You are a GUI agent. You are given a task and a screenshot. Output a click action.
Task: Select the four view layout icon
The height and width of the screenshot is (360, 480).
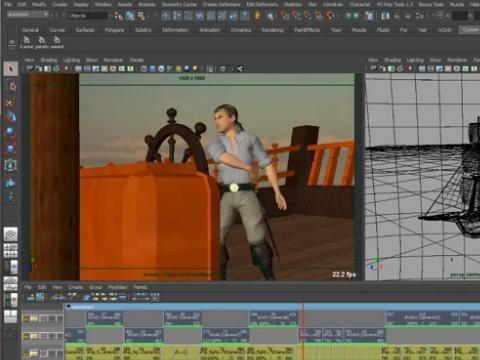[10, 250]
